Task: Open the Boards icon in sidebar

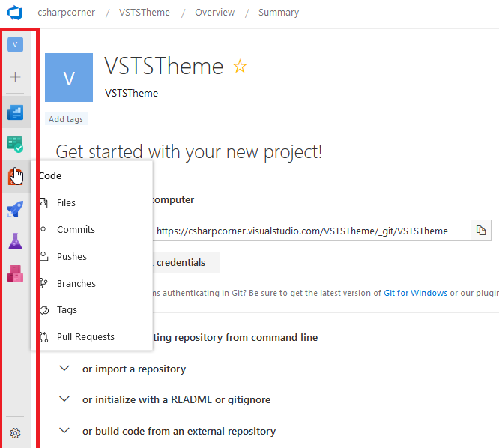Action: point(16,113)
